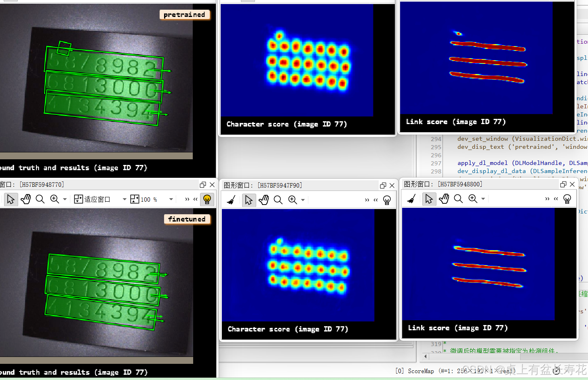
Task: Clear the middle graphics window using the broom icon
Action: pyautogui.click(x=231, y=199)
